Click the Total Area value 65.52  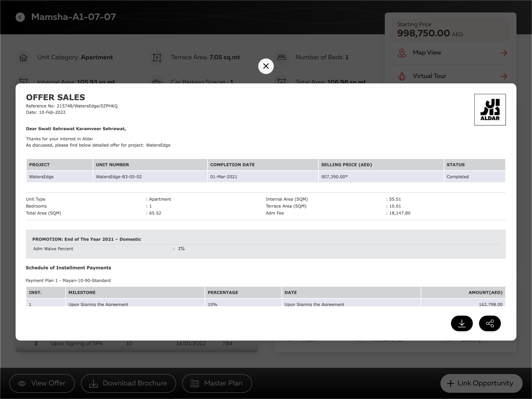point(155,213)
